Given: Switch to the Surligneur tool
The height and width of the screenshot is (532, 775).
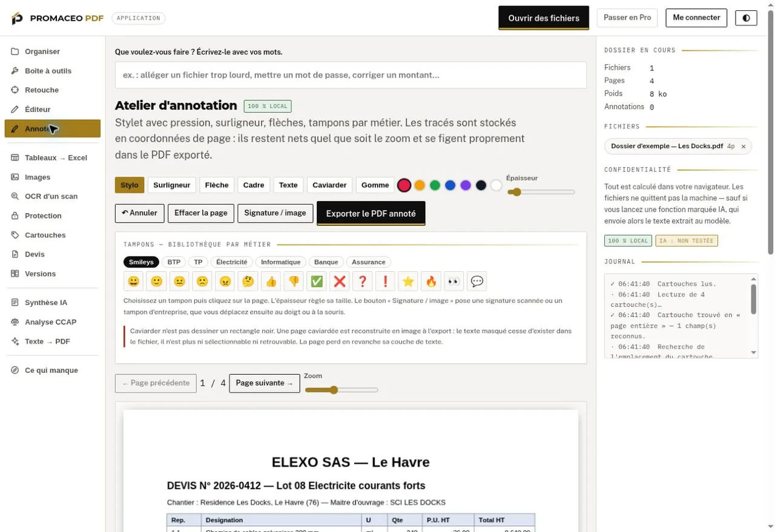Looking at the screenshot, I should pyautogui.click(x=172, y=185).
